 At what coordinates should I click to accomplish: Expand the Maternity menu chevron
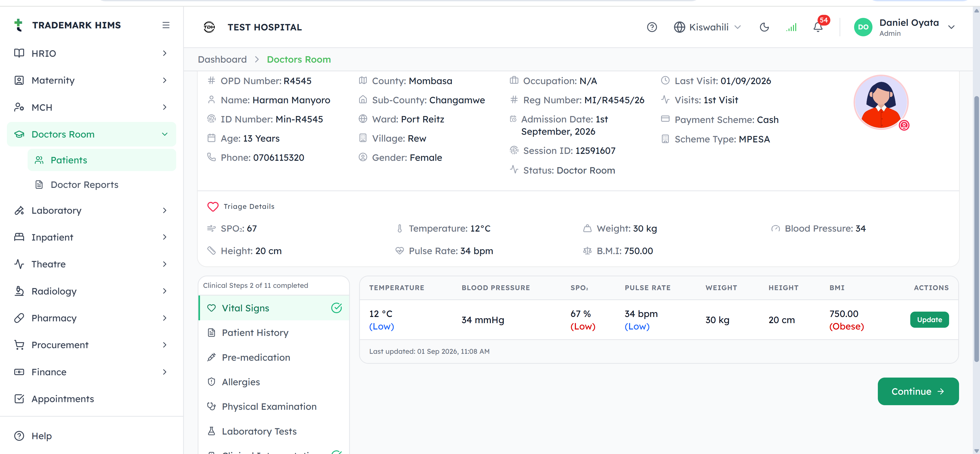tap(165, 80)
